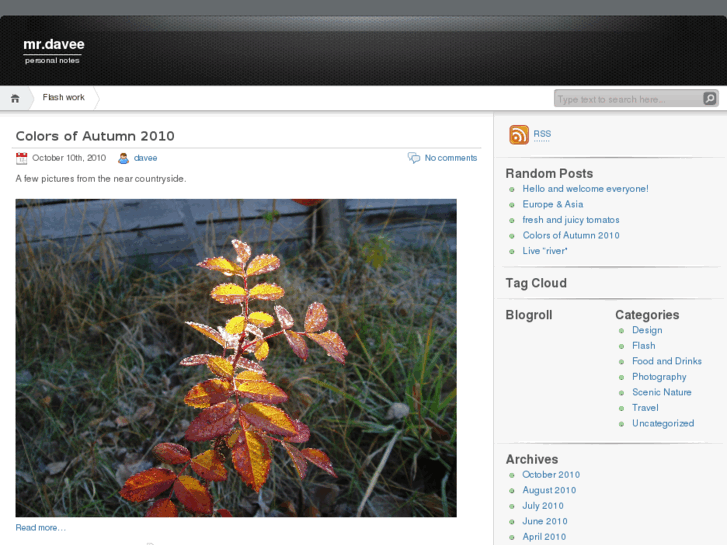
Task: Click the Categories heading
Action: (x=647, y=315)
